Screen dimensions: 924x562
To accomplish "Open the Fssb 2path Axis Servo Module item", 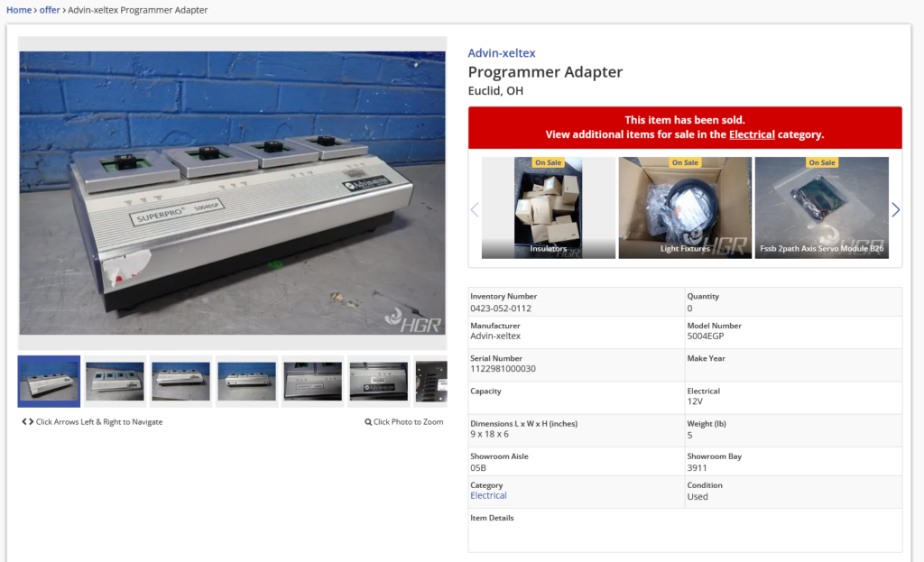I will click(x=821, y=207).
